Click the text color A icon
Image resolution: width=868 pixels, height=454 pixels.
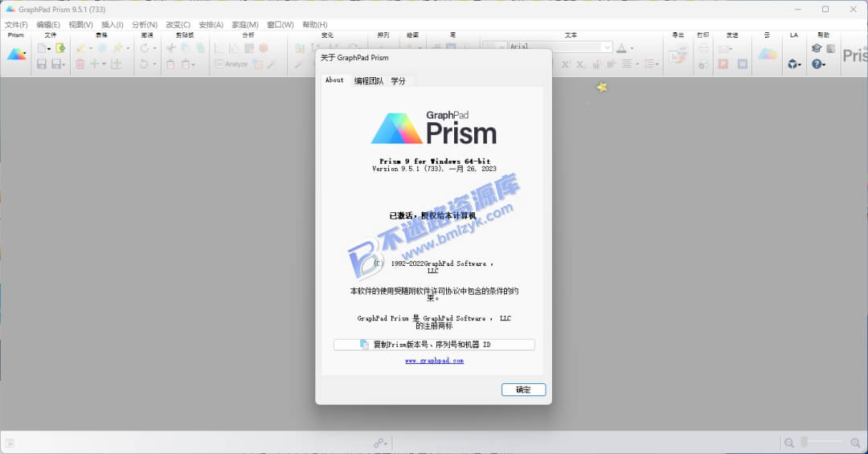(621, 48)
